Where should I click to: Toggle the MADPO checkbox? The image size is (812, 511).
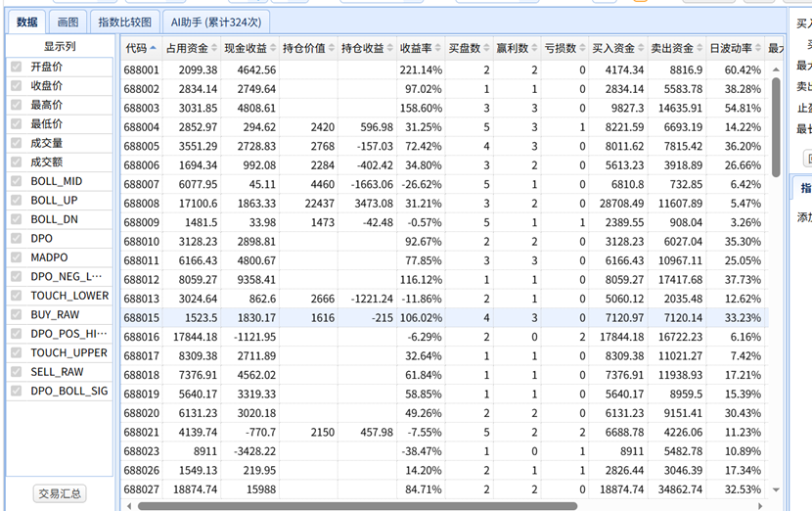[x=17, y=257]
